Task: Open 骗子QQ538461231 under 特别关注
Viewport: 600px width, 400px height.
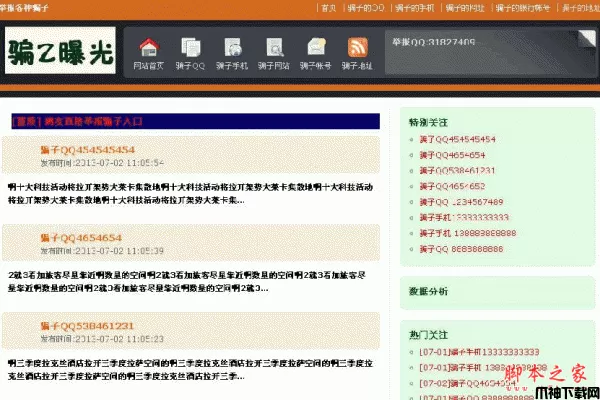Action: click(457, 171)
